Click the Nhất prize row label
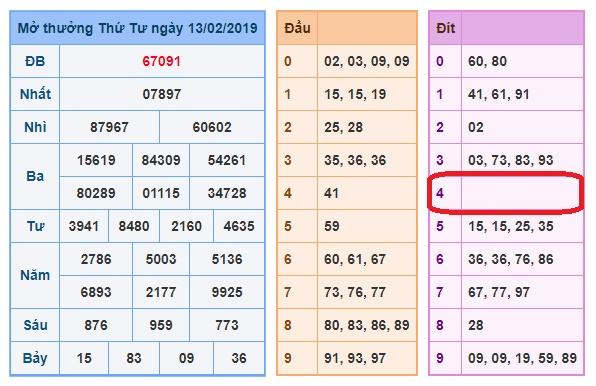The height and width of the screenshot is (386, 596). click(35, 94)
